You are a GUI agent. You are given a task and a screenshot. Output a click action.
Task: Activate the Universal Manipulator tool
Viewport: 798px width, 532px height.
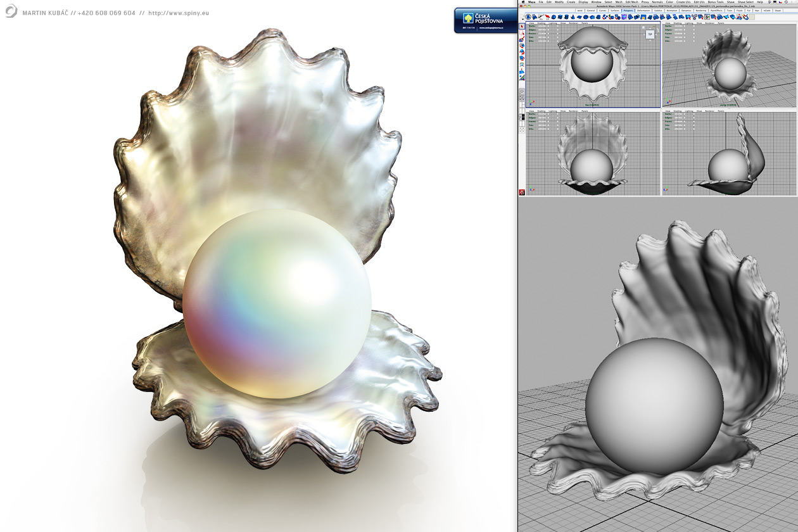tap(522, 65)
